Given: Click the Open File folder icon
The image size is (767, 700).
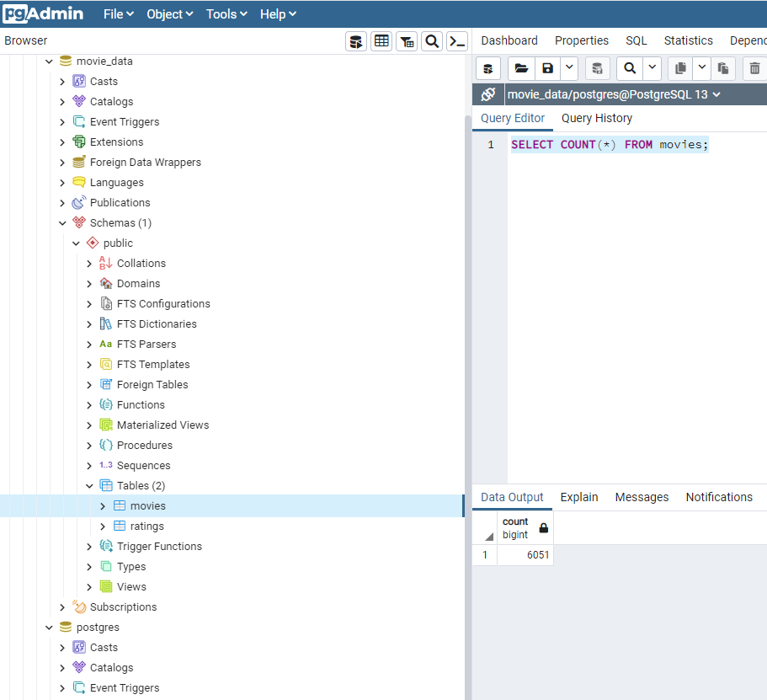Looking at the screenshot, I should coord(521,68).
